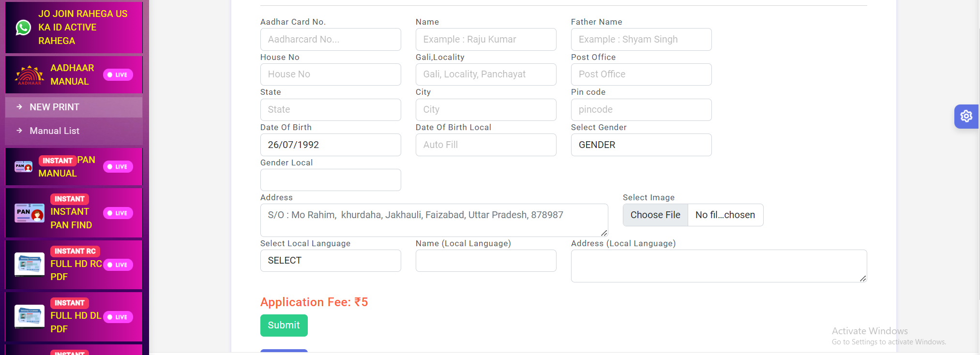Click the Full HD DL PDF thumbnail icon
The image size is (980, 355).
(30, 316)
